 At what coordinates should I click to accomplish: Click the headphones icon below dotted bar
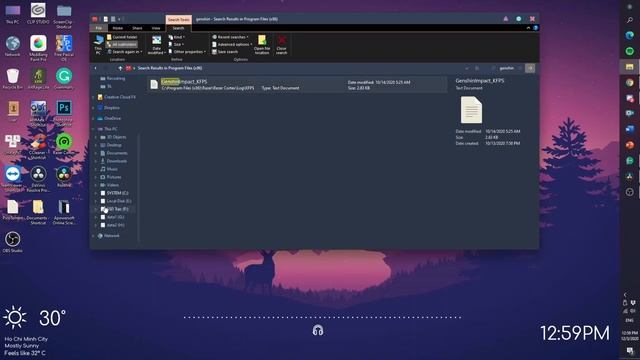coord(318,330)
